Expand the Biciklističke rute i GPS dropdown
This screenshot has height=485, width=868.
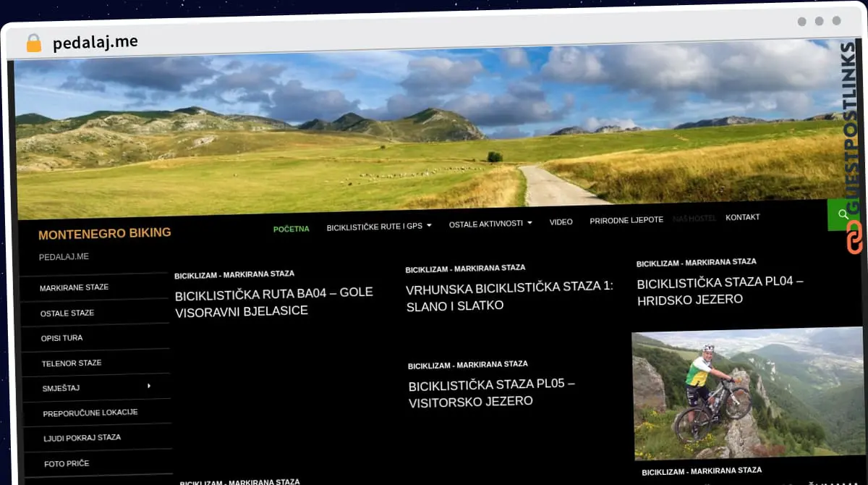pyautogui.click(x=378, y=226)
